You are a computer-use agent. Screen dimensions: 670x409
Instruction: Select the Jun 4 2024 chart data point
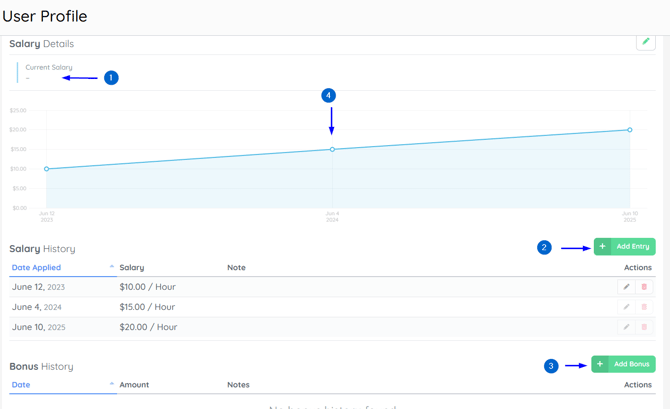coord(333,150)
